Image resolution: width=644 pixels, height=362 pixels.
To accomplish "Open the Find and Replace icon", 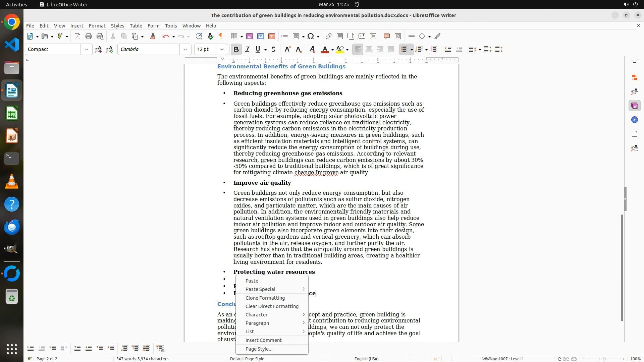I will click(199, 36).
